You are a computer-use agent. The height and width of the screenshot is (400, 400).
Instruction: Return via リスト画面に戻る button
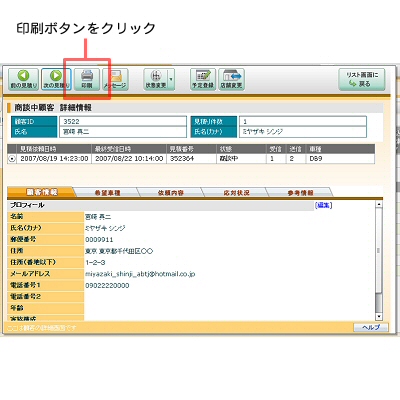tap(362, 79)
